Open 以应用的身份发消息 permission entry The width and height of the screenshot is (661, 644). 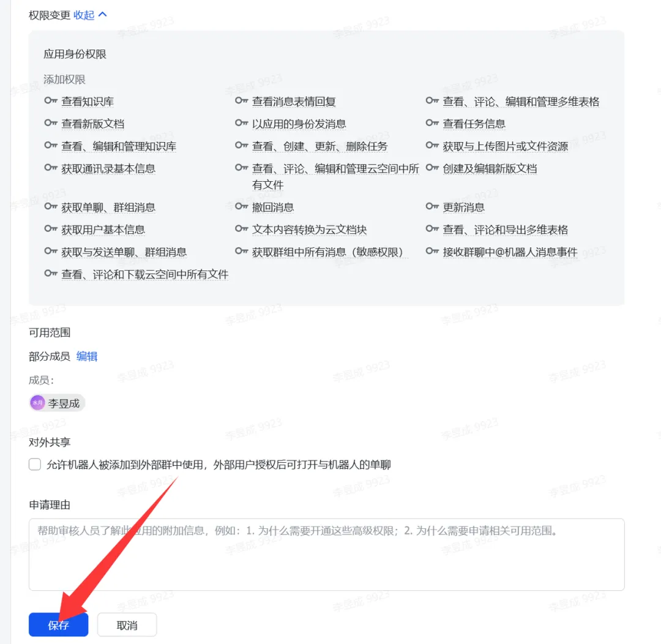(x=299, y=124)
